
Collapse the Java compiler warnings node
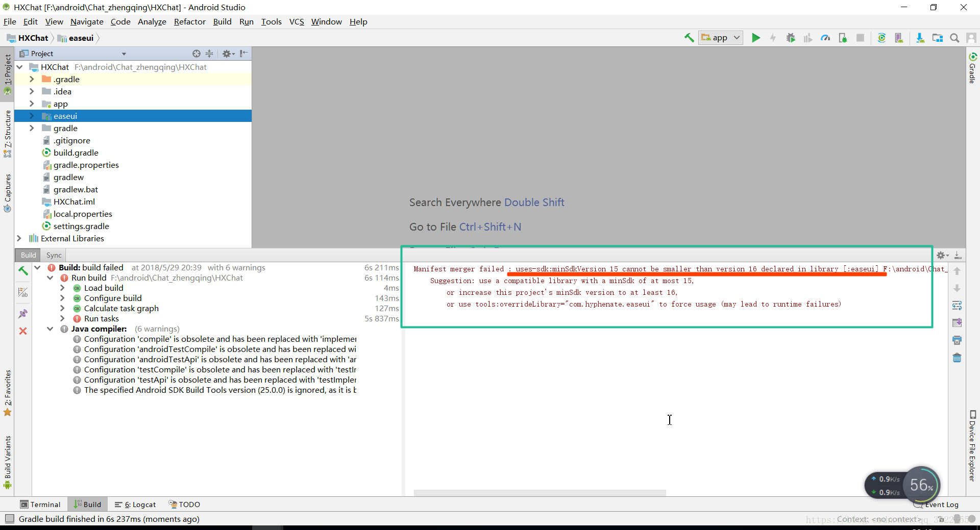(50, 329)
